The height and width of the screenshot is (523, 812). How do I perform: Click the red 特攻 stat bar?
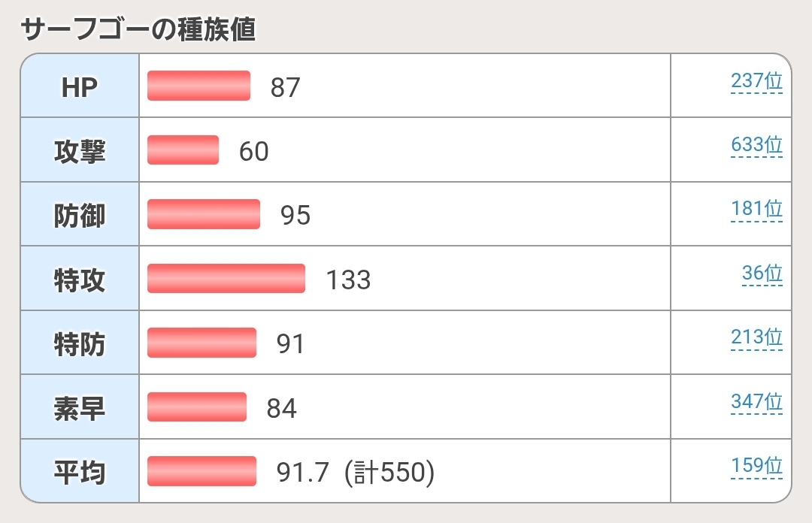226,279
